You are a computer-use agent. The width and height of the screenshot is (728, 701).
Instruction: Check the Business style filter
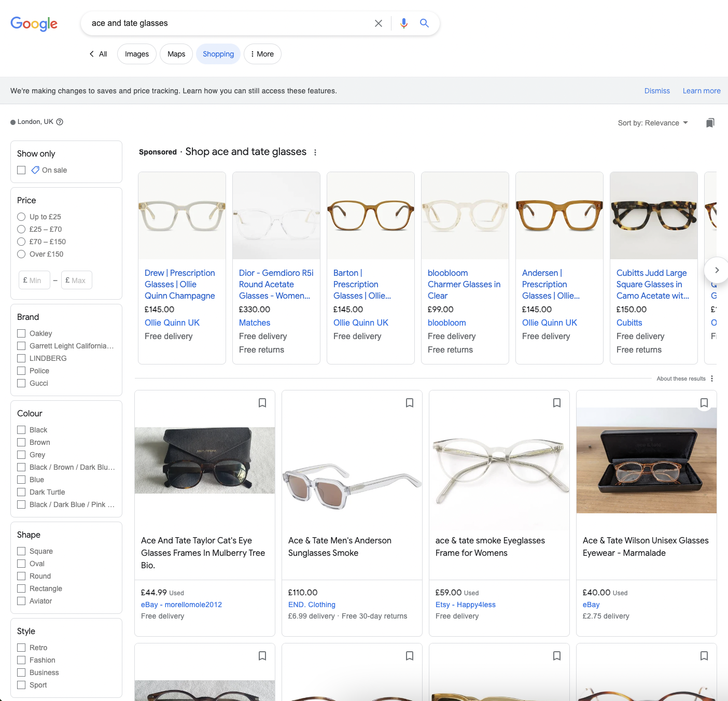pyautogui.click(x=21, y=672)
